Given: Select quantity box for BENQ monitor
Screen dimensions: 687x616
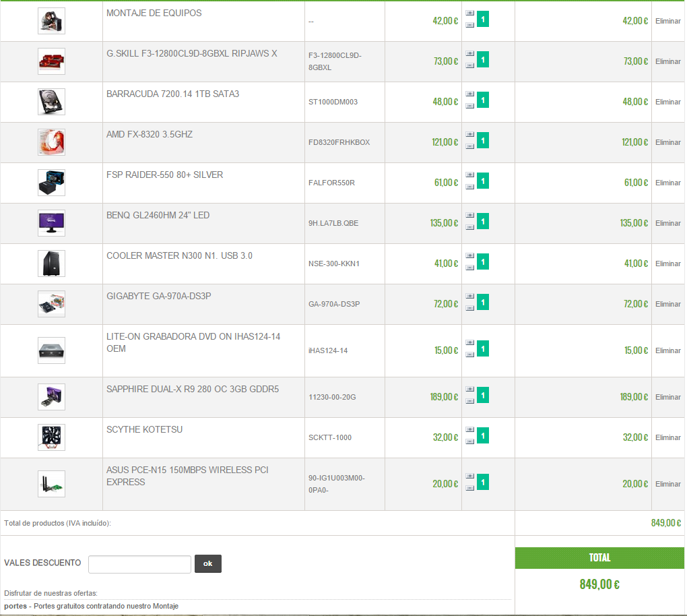Looking at the screenshot, I should 483,221.
